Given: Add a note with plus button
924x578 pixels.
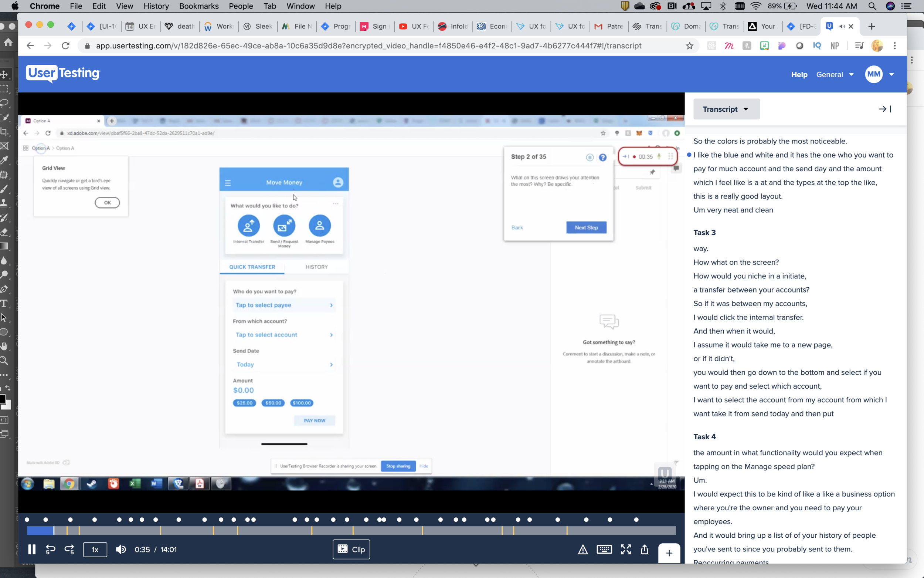Looking at the screenshot, I should click(x=669, y=553).
